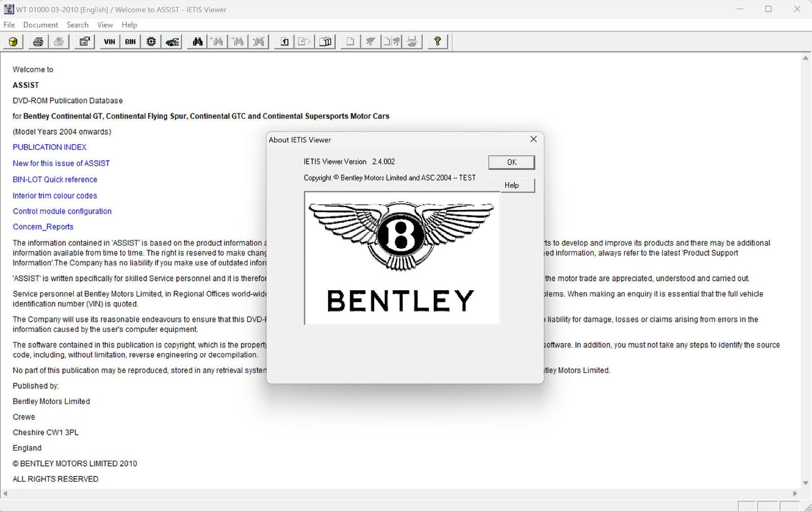Click the crossed-out binoculars icon
Image resolution: width=812 pixels, height=512 pixels.
tap(259, 42)
